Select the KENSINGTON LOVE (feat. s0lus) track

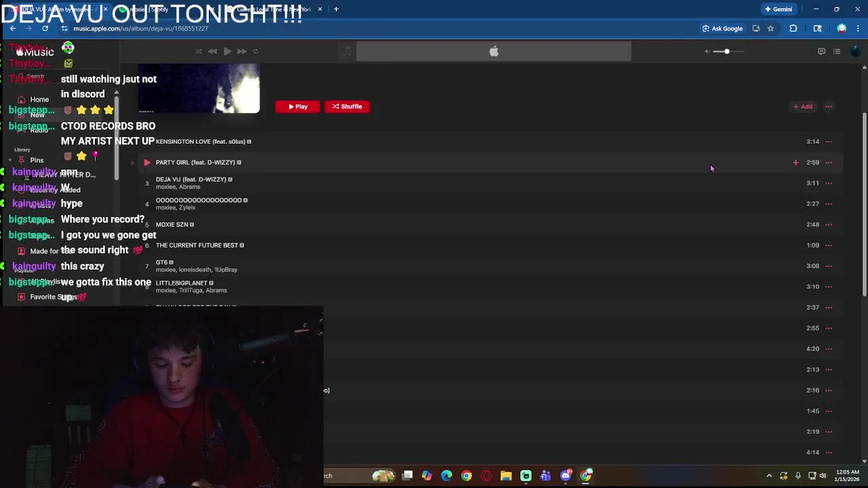(200, 142)
